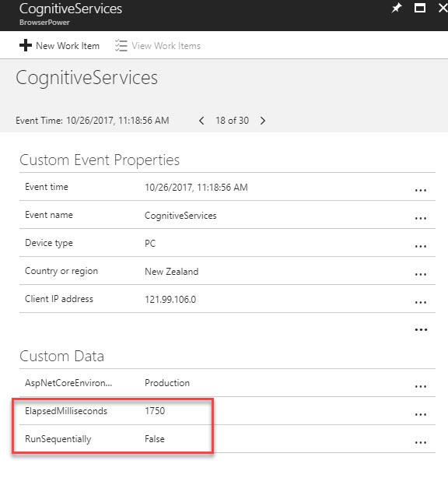
Task: Open ellipsis menu for Device type row
Action: 421,246
